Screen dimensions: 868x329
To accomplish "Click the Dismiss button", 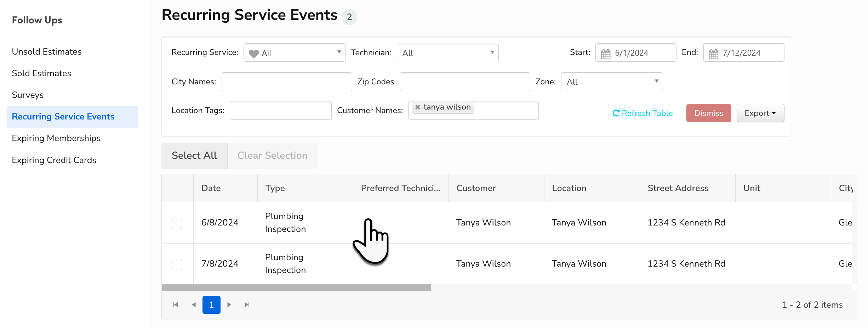I will click(708, 113).
